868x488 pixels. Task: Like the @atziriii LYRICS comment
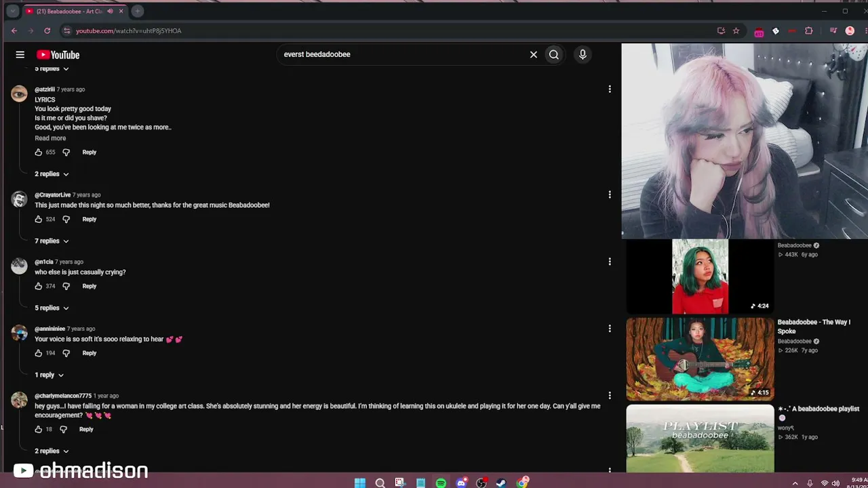coord(39,152)
